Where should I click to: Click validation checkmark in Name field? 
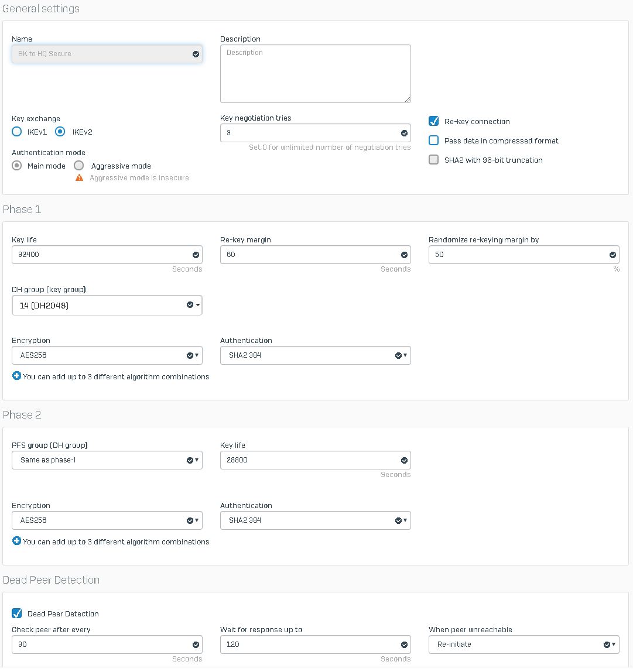196,54
